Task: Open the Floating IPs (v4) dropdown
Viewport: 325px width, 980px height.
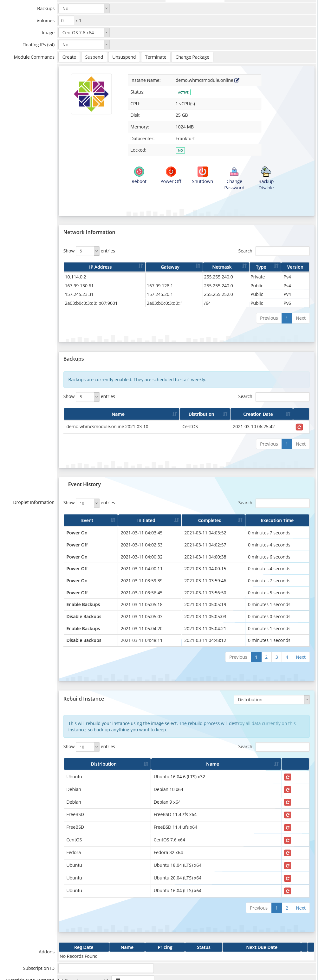Action: pos(84,44)
